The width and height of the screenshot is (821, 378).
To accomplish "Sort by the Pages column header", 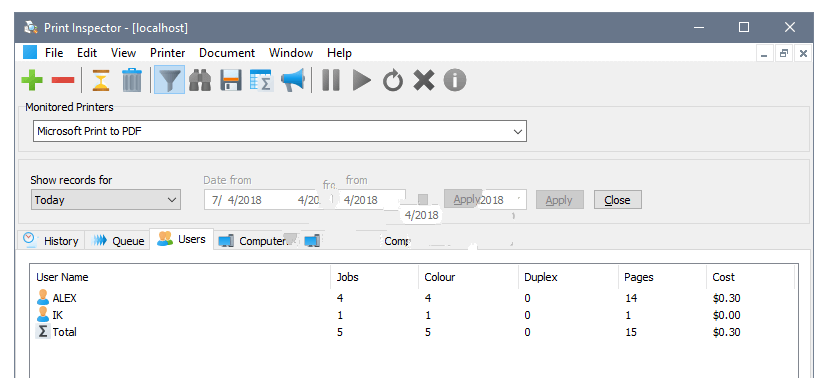I will coord(662,277).
